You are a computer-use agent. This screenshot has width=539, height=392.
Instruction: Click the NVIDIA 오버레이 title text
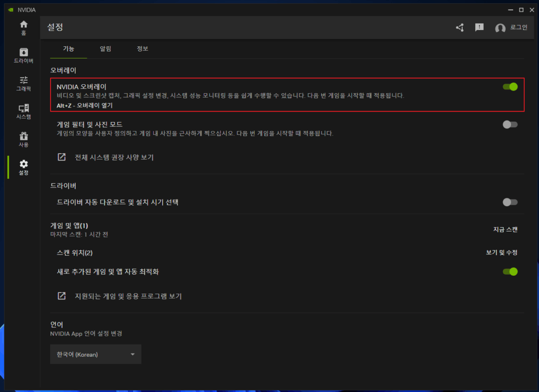[82, 87]
